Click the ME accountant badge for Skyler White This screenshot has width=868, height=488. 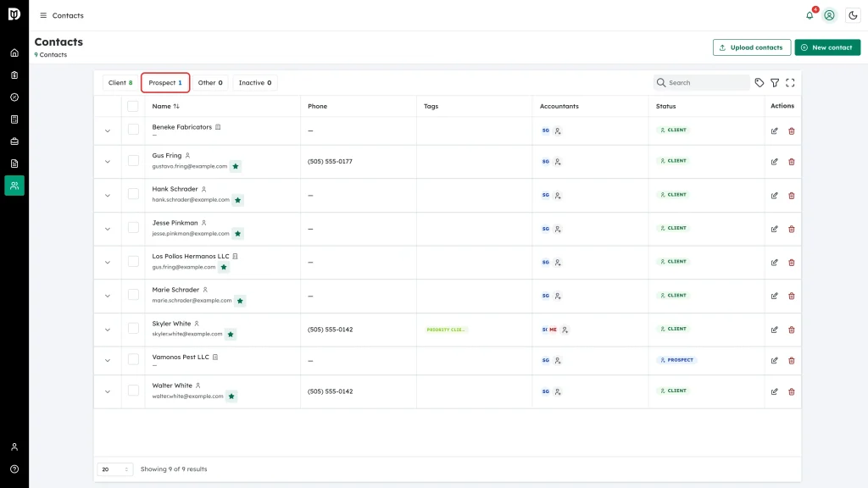pyautogui.click(x=553, y=330)
